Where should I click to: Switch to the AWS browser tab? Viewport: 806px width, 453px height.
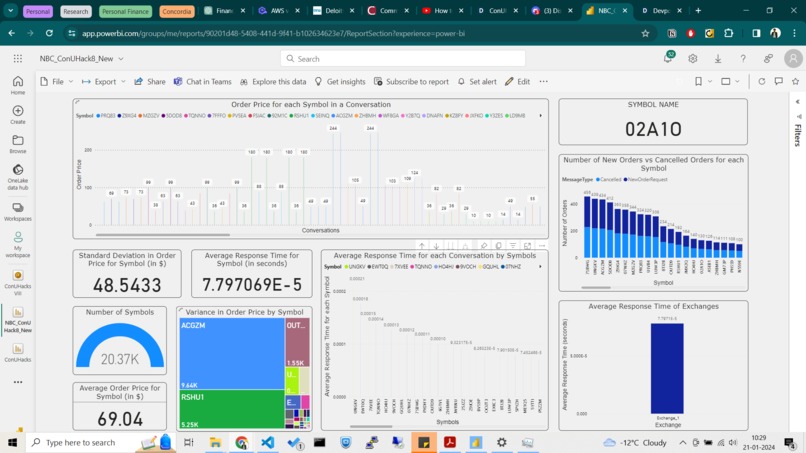click(x=280, y=11)
